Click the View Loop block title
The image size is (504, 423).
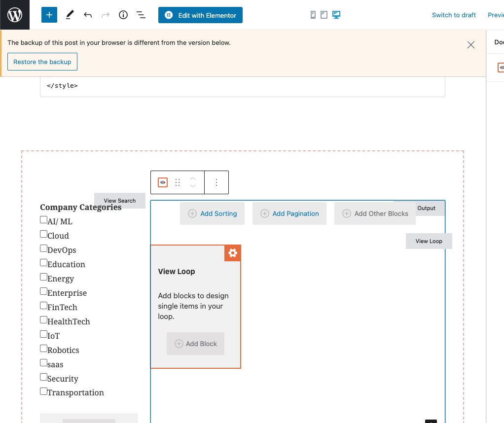[177, 272]
